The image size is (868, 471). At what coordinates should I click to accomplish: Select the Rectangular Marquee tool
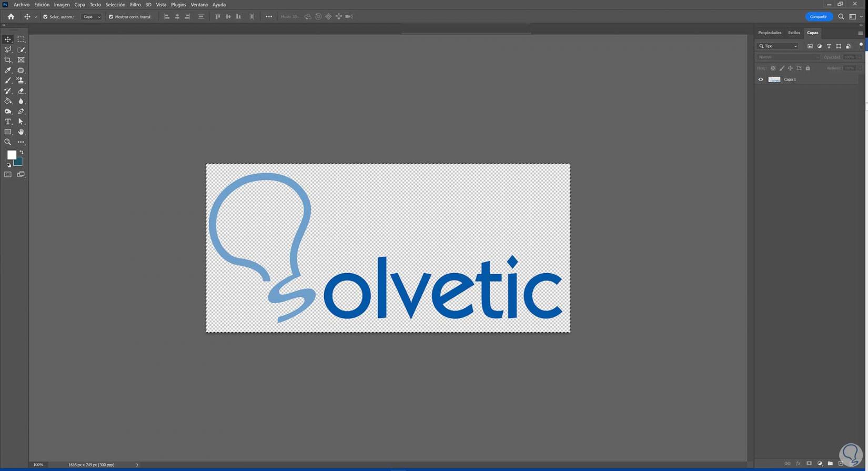click(21, 39)
